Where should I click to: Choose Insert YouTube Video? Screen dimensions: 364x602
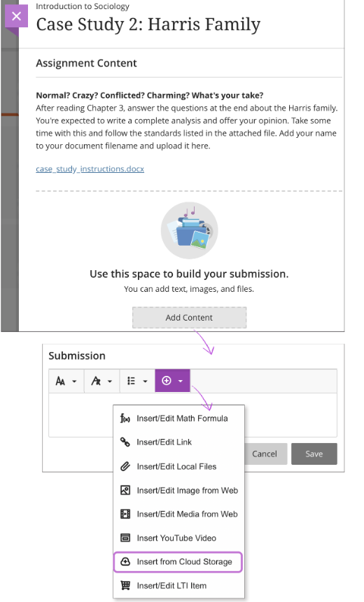(178, 538)
